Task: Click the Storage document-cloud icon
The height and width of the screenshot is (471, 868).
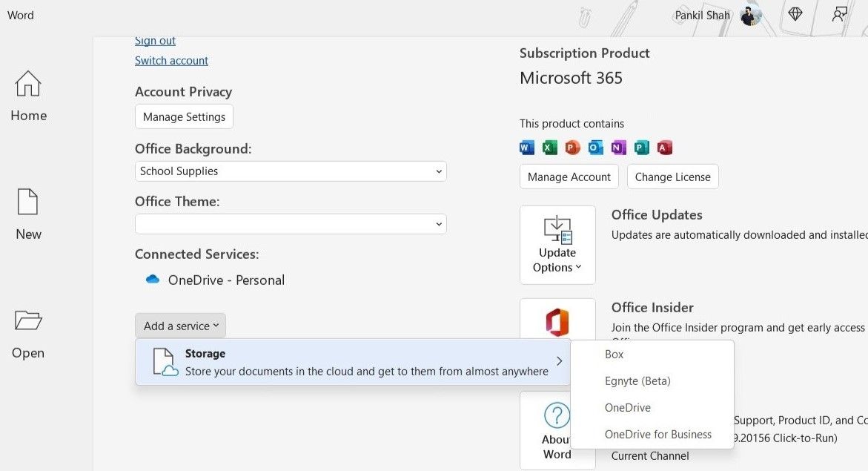Action: coord(165,363)
